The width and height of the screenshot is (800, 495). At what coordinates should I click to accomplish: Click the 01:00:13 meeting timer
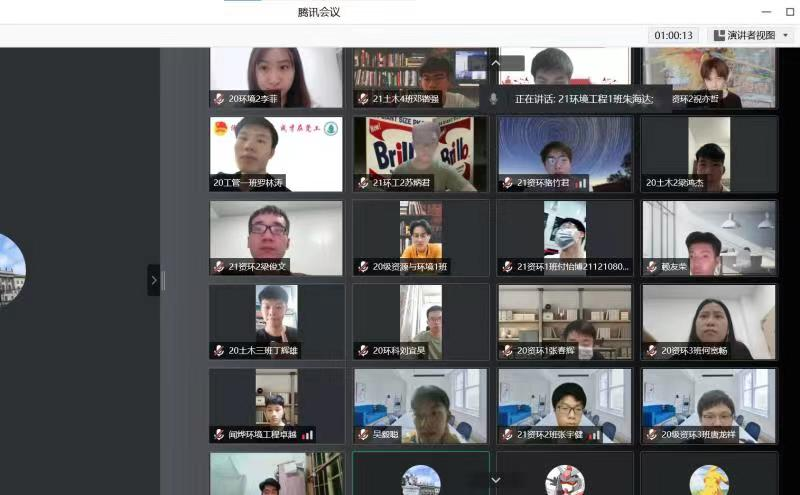coord(673,35)
